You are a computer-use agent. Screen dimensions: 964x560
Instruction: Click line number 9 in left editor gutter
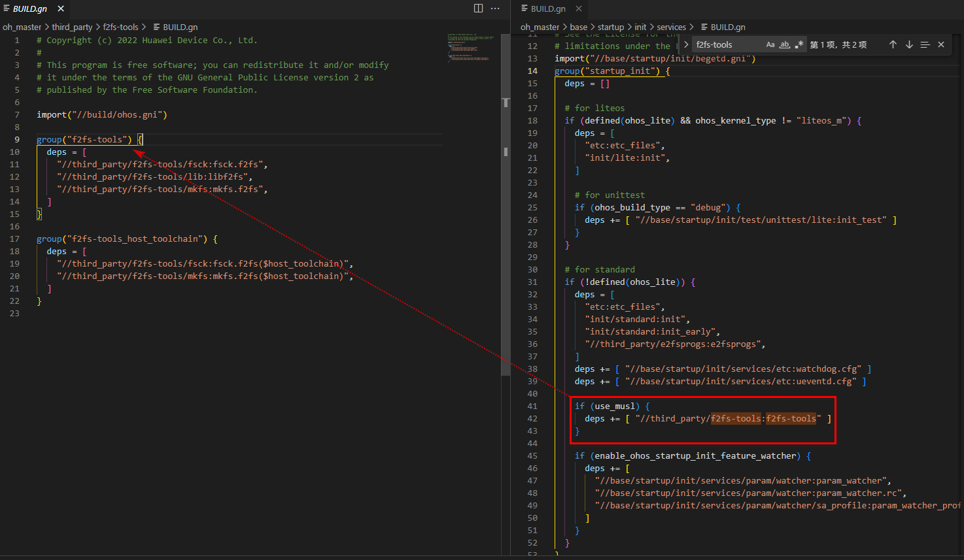(17, 139)
